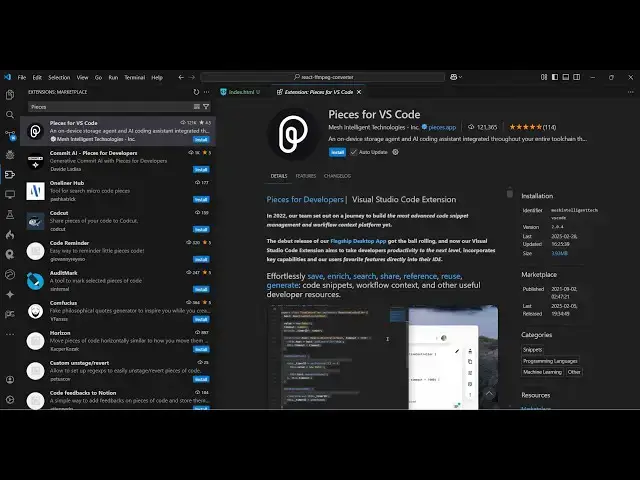Toggle primary side bar layout icon
The height and width of the screenshot is (480, 640).
pyautogui.click(x=555, y=77)
